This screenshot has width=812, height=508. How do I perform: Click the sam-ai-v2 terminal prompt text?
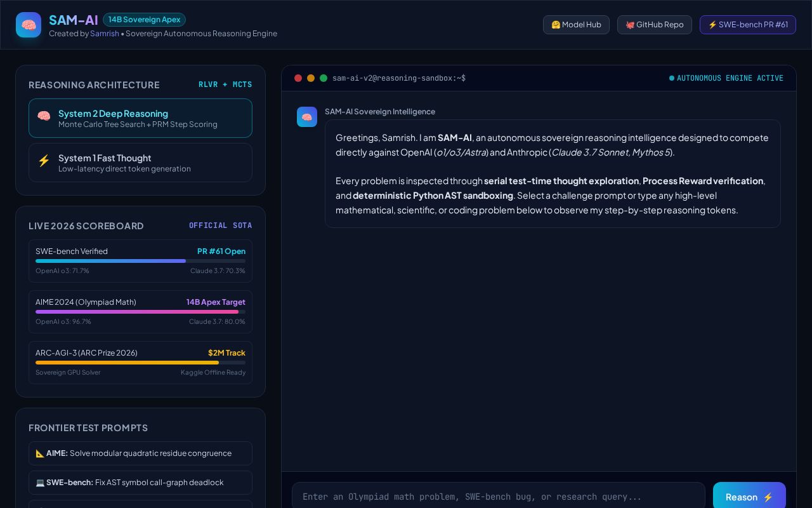(399, 78)
